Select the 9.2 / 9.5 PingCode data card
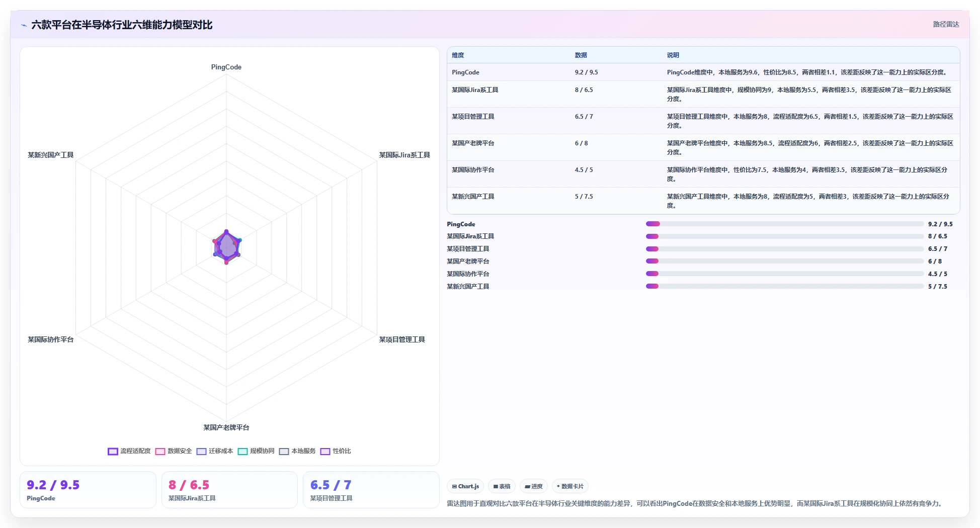The height and width of the screenshot is (528, 980). click(88, 490)
